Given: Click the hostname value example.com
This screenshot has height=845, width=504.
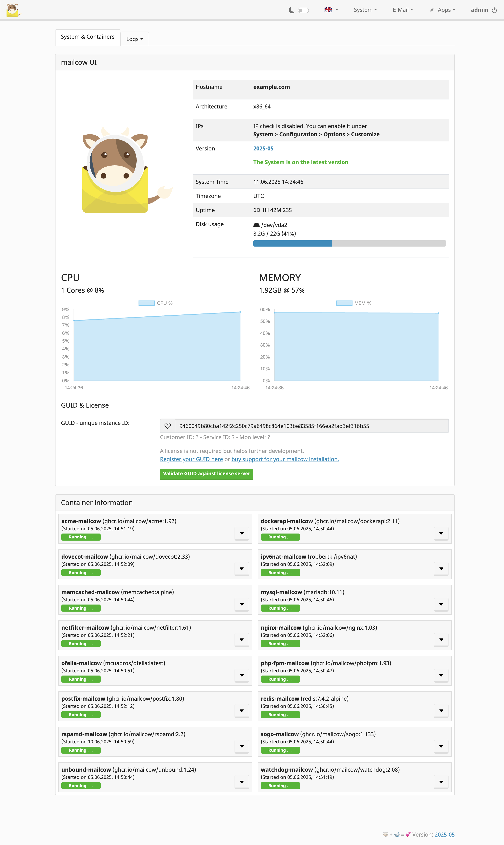Looking at the screenshot, I should point(271,87).
